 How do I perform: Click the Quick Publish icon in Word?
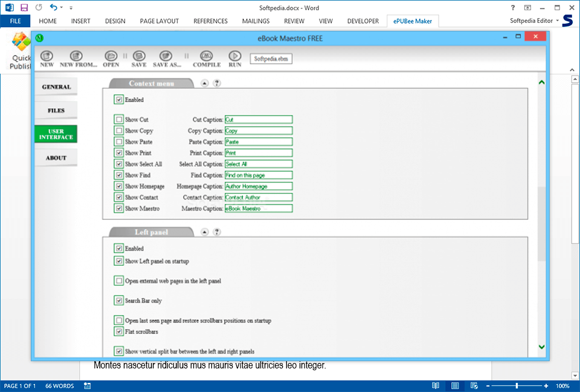[21, 51]
